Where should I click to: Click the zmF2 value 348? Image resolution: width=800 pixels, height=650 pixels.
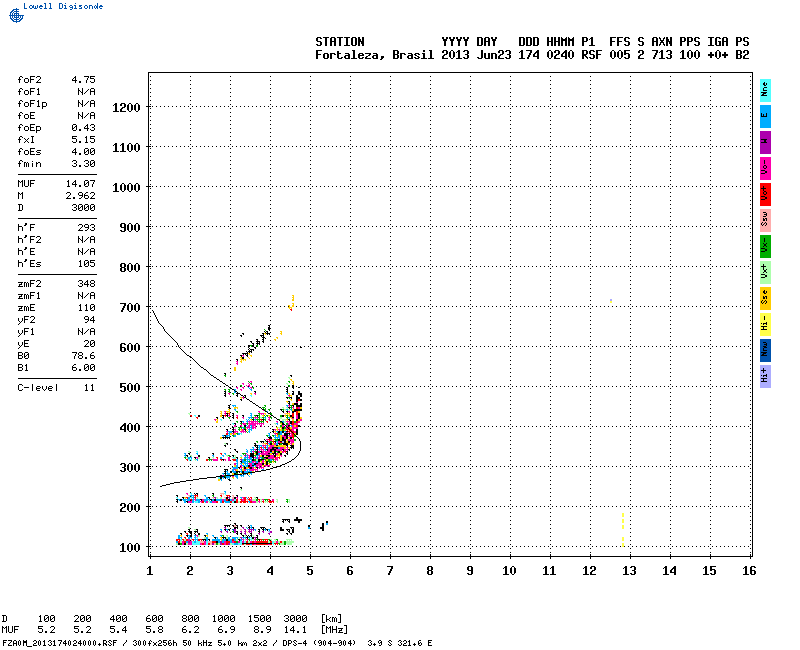(87, 284)
